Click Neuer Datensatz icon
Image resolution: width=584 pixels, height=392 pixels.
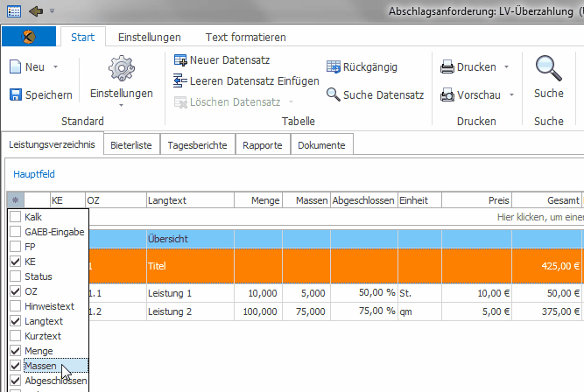pyautogui.click(x=181, y=60)
